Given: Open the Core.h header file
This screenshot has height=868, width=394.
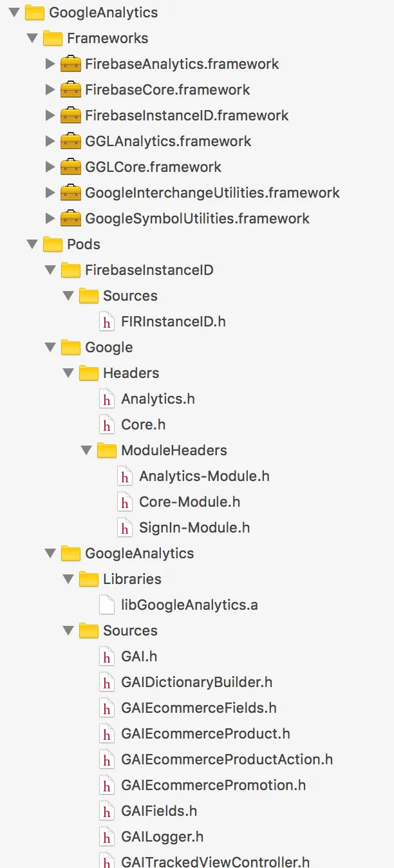Looking at the screenshot, I should 143,424.
